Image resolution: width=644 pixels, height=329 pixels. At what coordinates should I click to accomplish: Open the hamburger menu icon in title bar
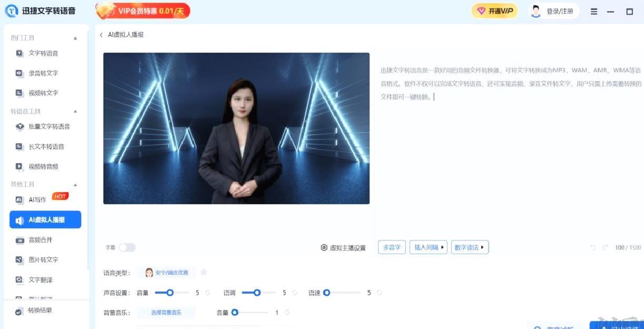[594, 12]
